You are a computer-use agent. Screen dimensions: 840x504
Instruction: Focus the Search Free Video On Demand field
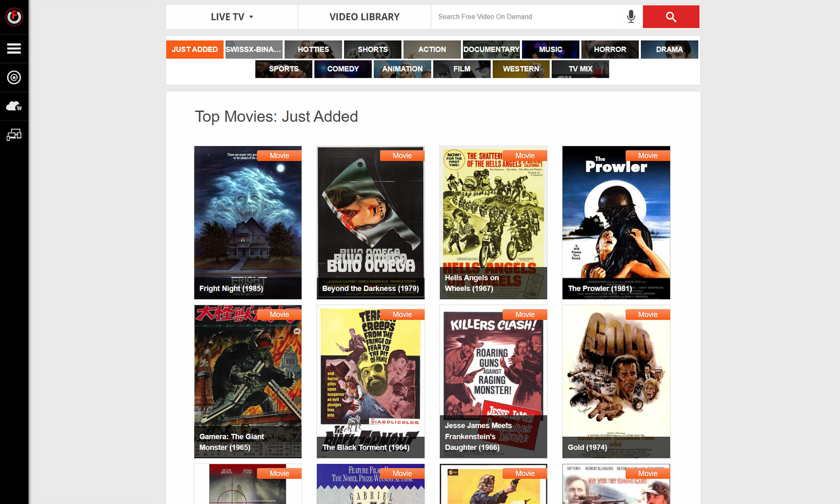tap(528, 17)
